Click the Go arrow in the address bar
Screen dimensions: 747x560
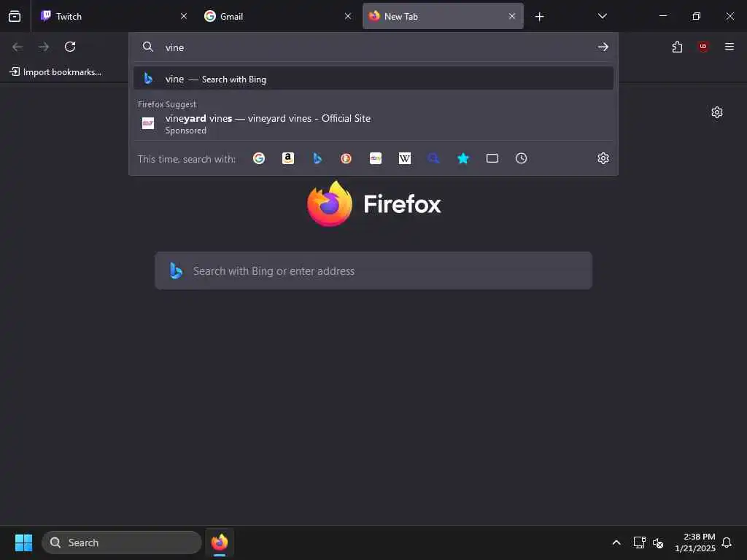(x=603, y=47)
